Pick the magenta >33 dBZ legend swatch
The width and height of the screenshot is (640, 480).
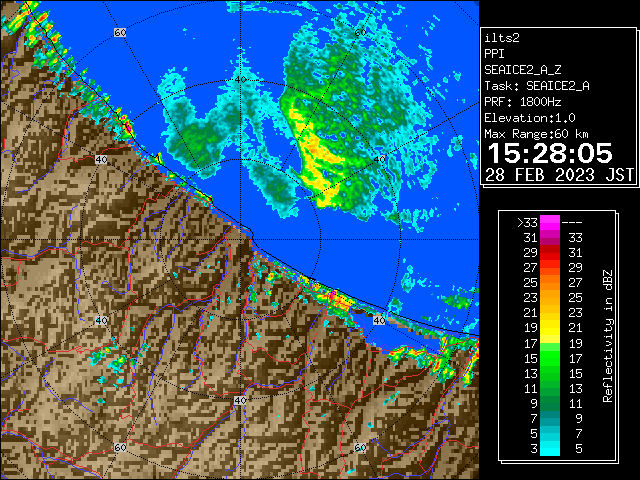click(550, 223)
